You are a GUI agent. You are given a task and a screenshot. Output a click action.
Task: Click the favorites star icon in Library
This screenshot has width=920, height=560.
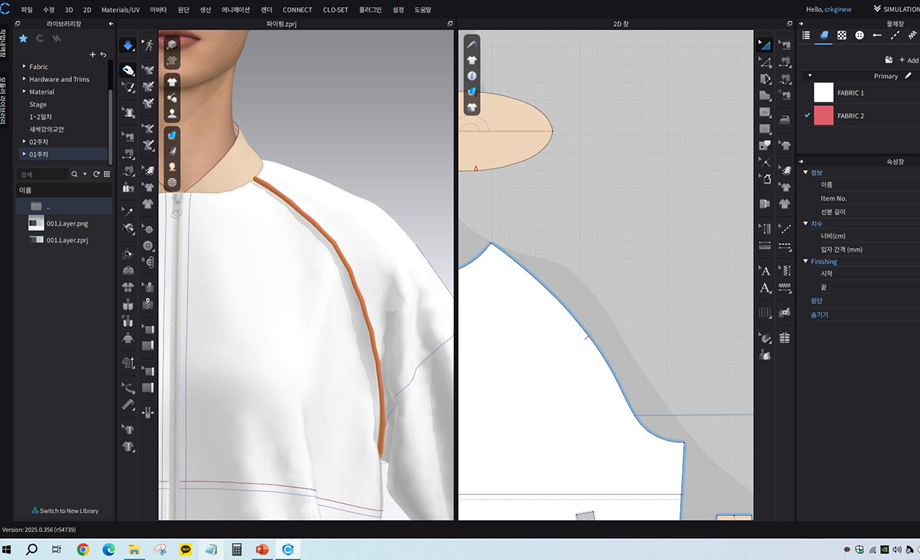pos(23,38)
